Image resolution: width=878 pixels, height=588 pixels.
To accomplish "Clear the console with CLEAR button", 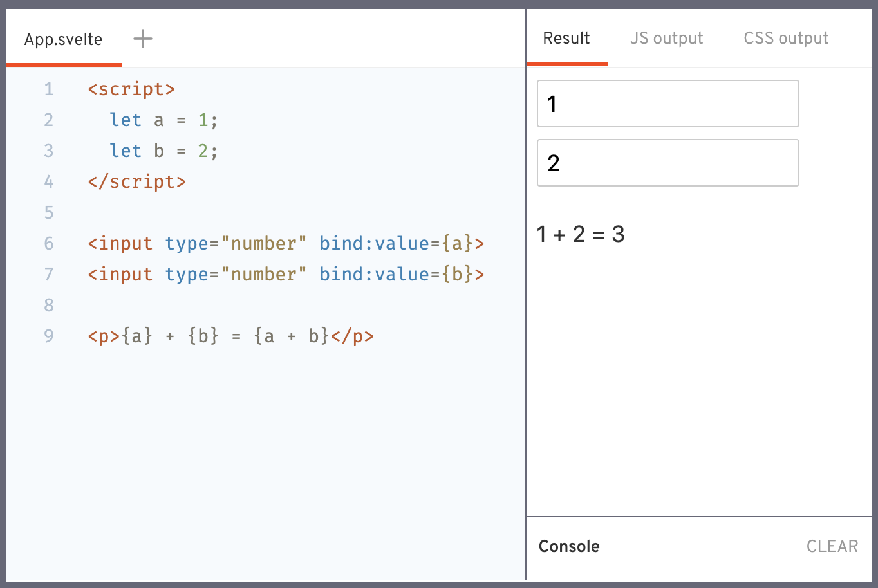I will [x=832, y=546].
